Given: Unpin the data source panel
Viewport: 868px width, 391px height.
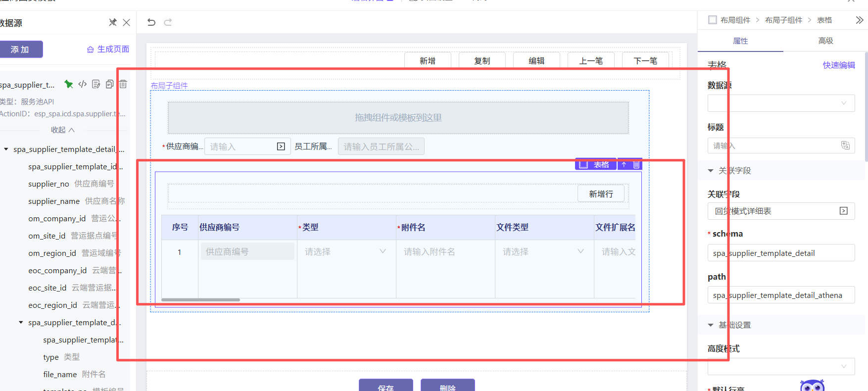Looking at the screenshot, I should (x=112, y=22).
